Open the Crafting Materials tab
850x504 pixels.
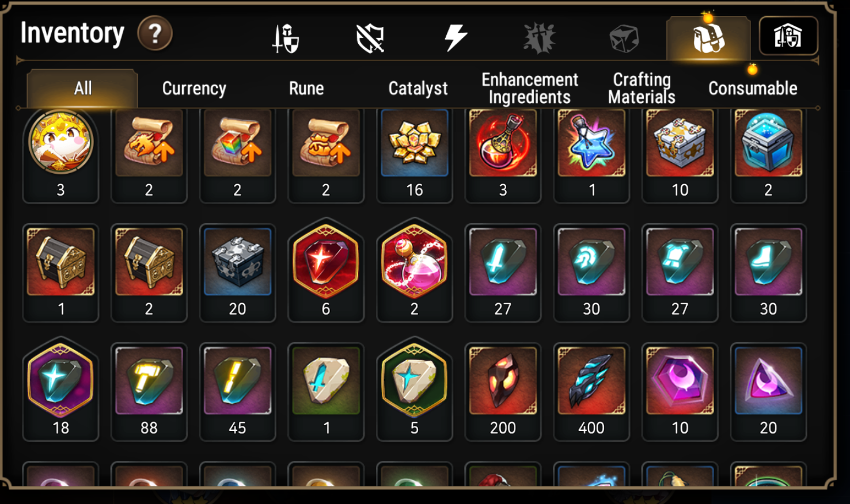point(642,88)
